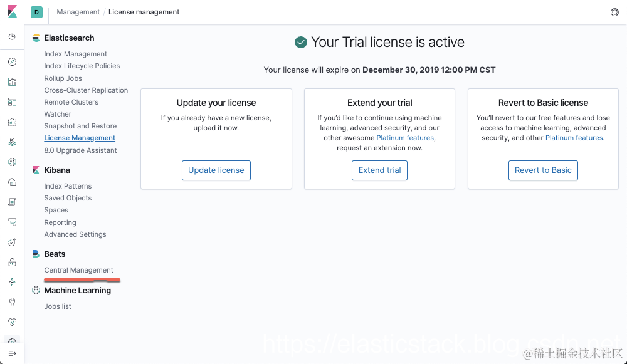Open the Visualize chart icon

coord(13,81)
